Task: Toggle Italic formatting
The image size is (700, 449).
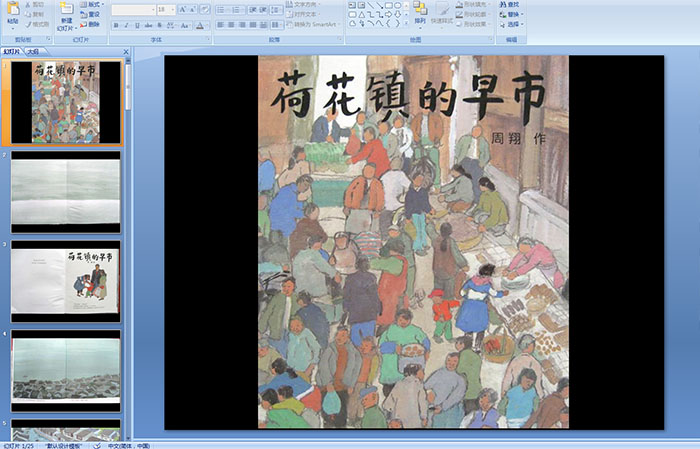Action: [126, 25]
